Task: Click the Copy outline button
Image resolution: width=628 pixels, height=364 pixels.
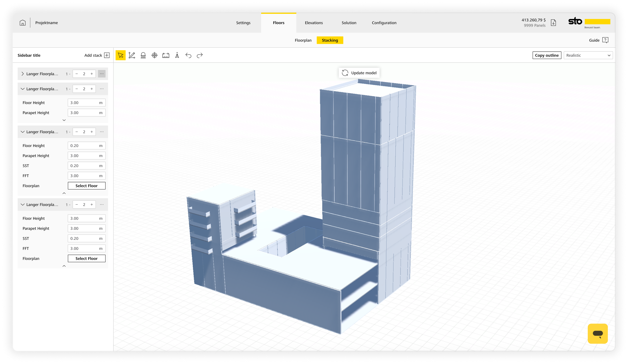Action: 547,55
